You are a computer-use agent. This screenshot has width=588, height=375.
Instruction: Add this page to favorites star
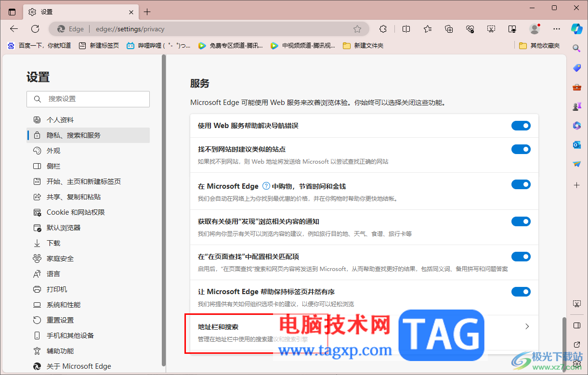click(x=357, y=29)
